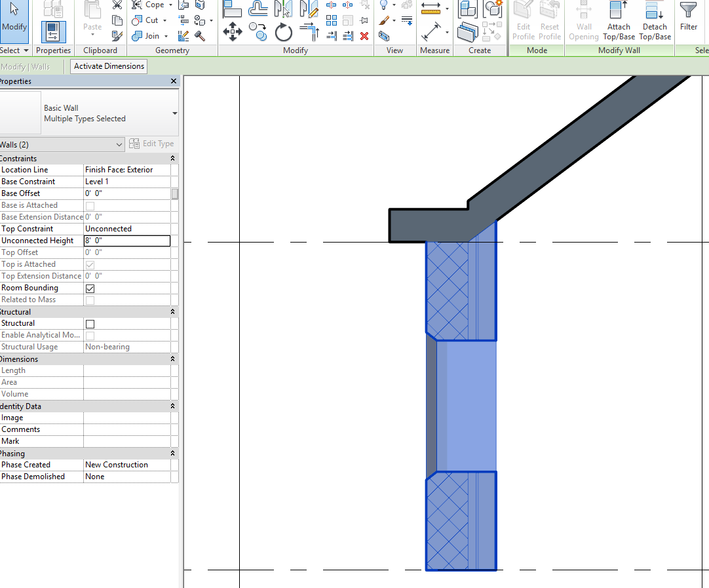The width and height of the screenshot is (709, 588).
Task: Click the Detach Top/Base tool
Action: point(655,20)
